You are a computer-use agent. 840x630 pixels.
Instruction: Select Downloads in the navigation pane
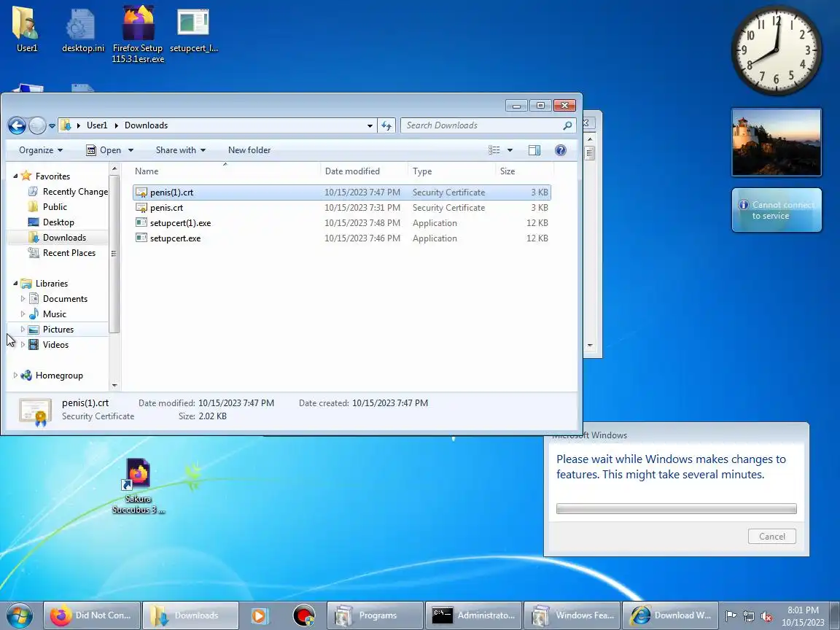[58, 237]
